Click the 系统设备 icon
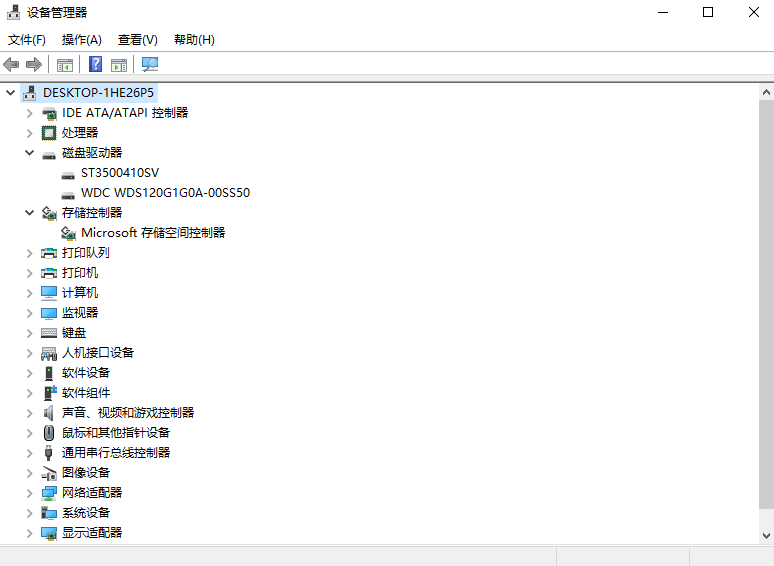 click(x=49, y=513)
